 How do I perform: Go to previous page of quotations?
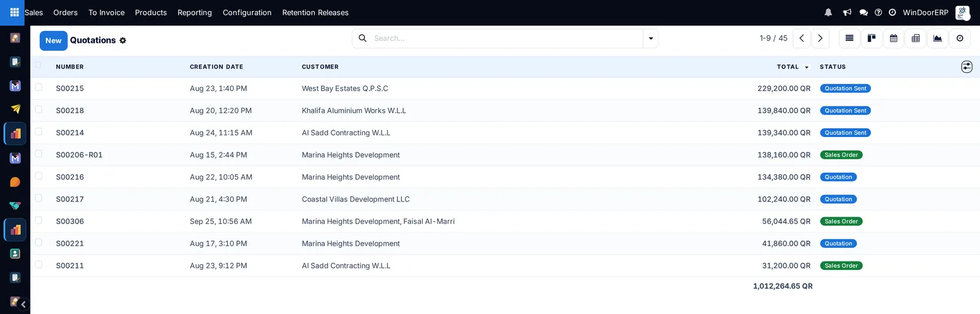click(801, 38)
